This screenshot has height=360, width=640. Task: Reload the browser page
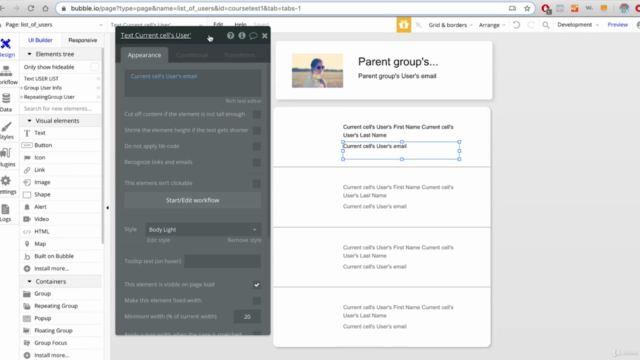point(31,8)
